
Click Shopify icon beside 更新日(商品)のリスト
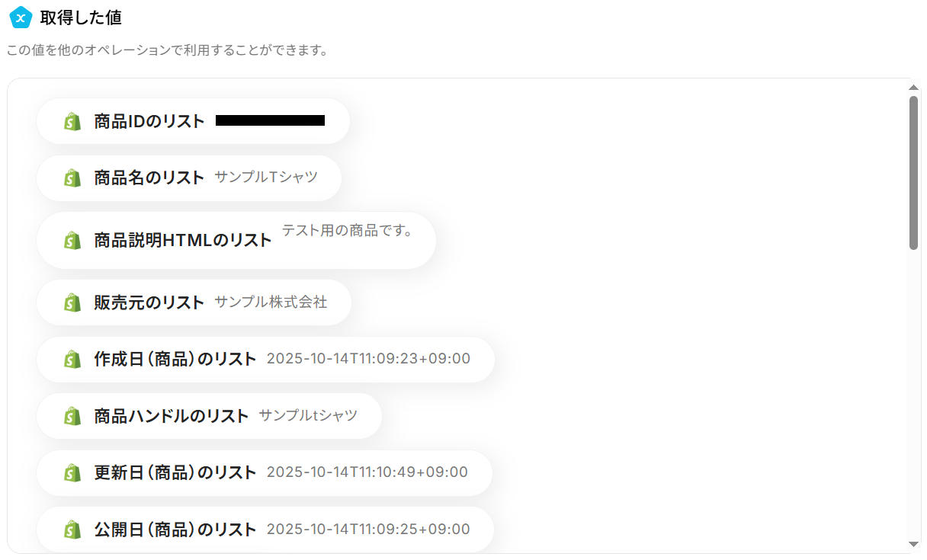click(x=72, y=472)
